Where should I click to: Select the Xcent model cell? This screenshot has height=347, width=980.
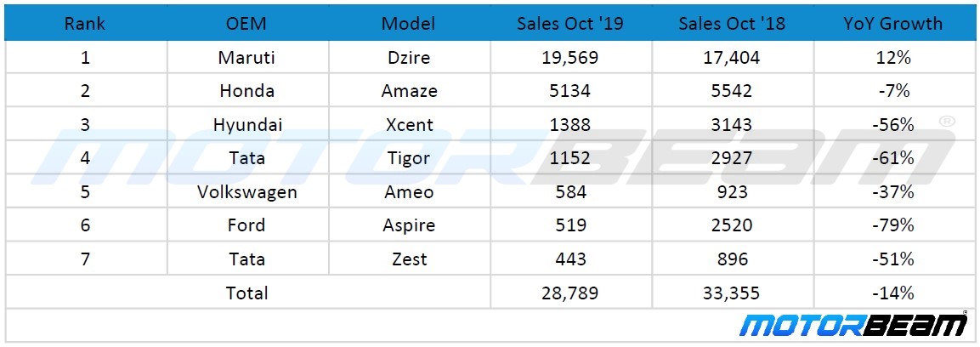pyautogui.click(x=408, y=125)
